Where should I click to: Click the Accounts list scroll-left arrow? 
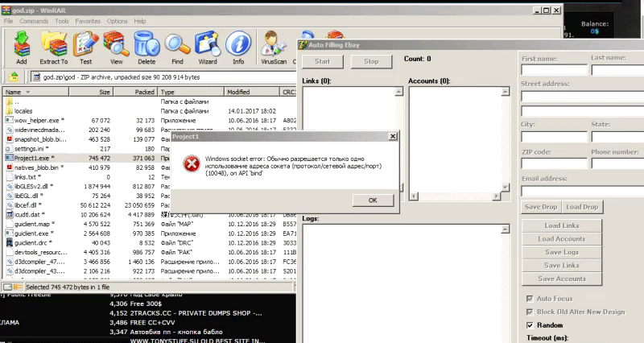pos(414,196)
